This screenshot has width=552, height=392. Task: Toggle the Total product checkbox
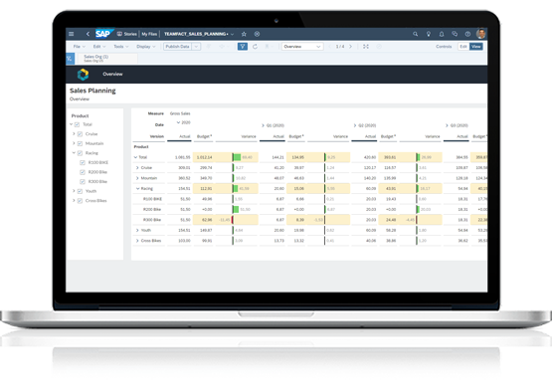(x=77, y=124)
